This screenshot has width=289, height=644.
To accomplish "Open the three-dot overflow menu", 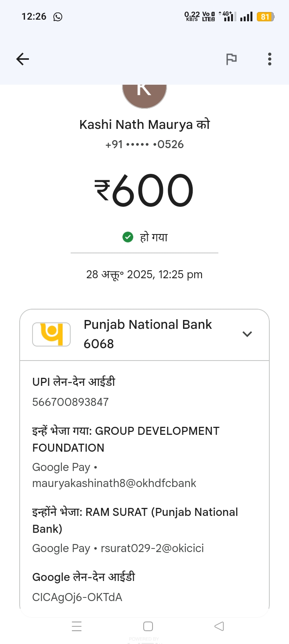I will 270,59.
